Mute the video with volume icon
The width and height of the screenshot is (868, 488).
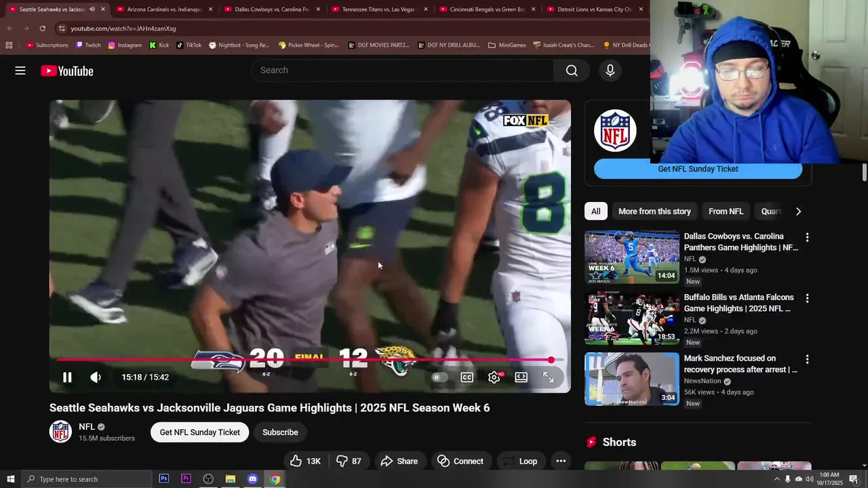pyautogui.click(x=96, y=378)
